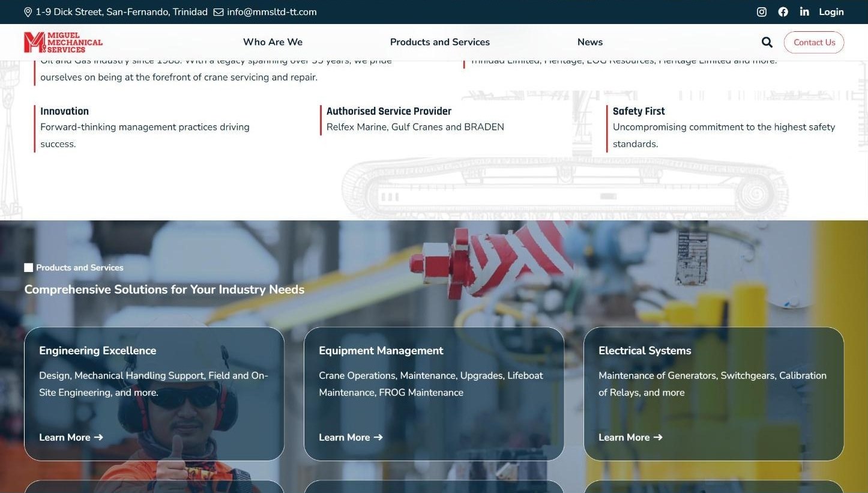Click the Safety First heading
The image size is (868, 493).
639,111
